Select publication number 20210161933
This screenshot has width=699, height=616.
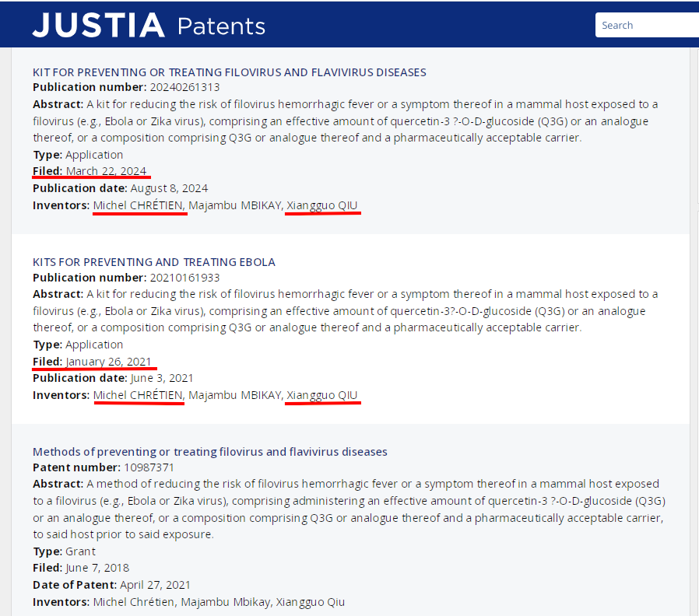tap(184, 278)
